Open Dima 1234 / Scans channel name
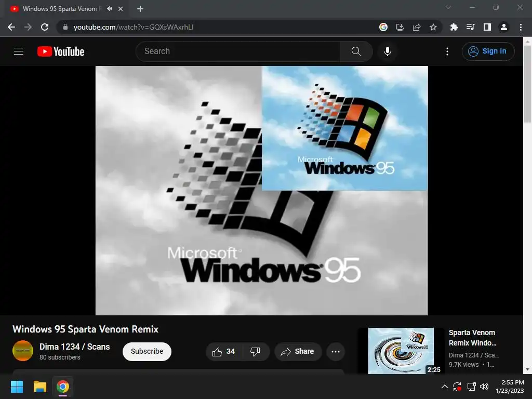532x399 pixels. tap(75, 347)
